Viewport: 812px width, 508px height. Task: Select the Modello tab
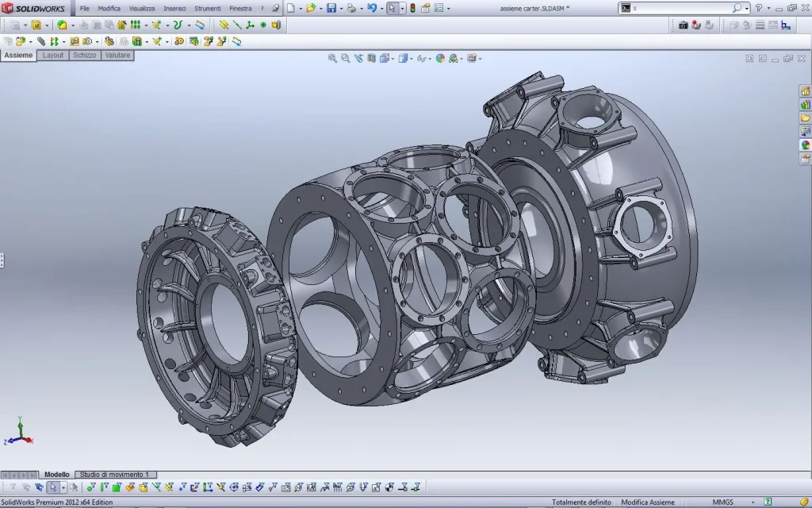[x=56, y=475]
